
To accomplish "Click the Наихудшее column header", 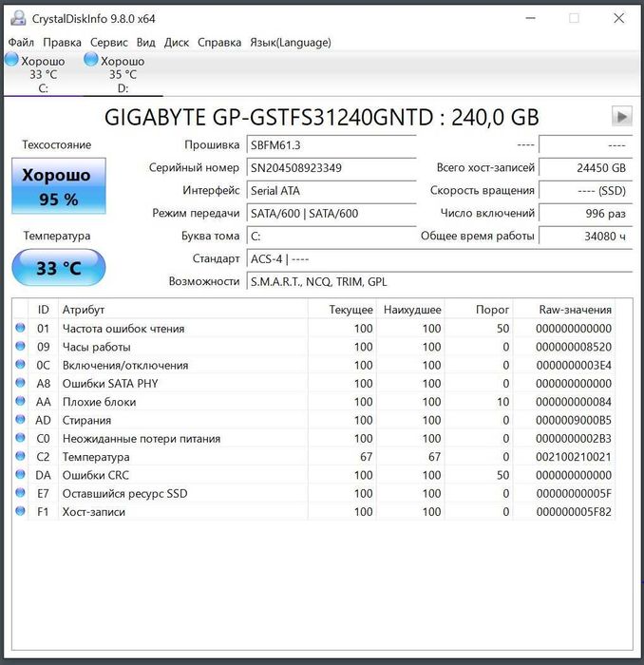I will pyautogui.click(x=410, y=310).
